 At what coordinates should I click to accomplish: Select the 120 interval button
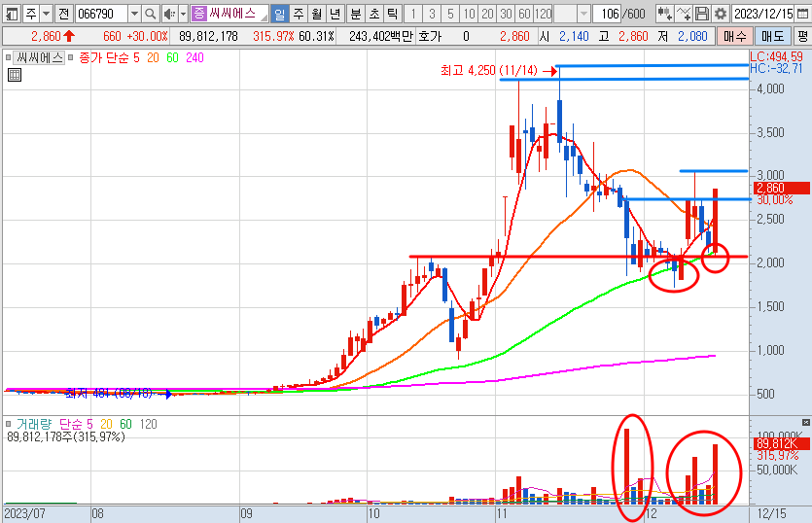tap(543, 14)
